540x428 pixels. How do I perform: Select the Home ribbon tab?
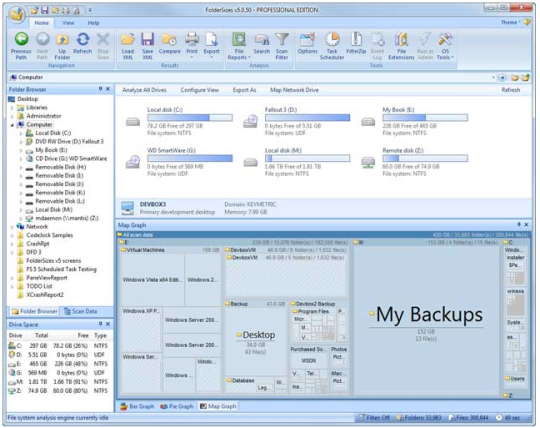coord(42,23)
